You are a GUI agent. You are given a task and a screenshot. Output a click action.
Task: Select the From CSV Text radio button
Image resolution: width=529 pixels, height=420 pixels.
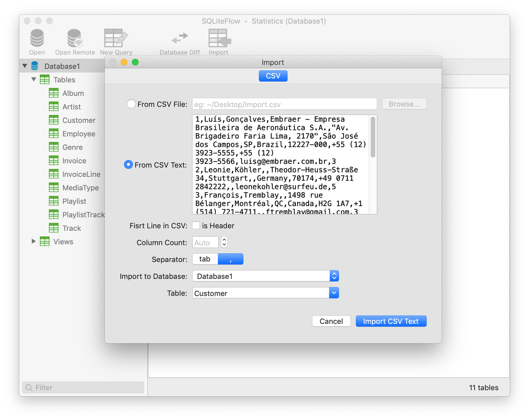point(128,164)
